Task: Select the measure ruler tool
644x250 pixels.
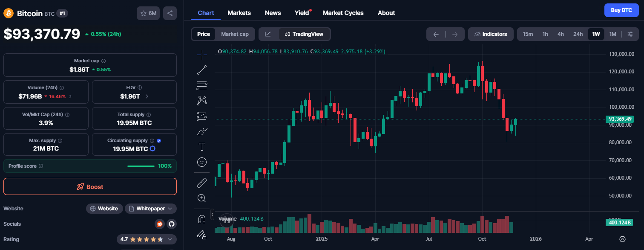Action: pyautogui.click(x=202, y=182)
